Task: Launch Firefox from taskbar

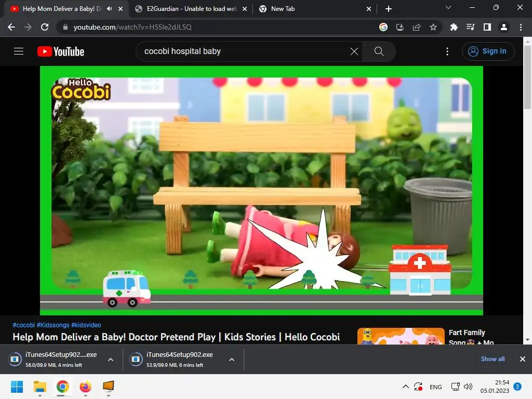Action: click(x=86, y=387)
